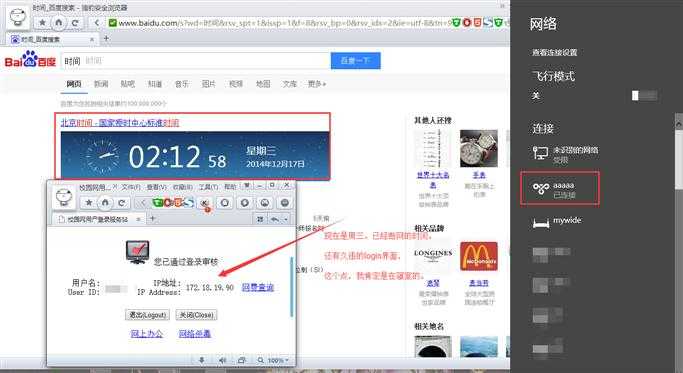Screen dimensions: 683x373
Task: Switch to the 图片 search category tab
Action: click(209, 84)
